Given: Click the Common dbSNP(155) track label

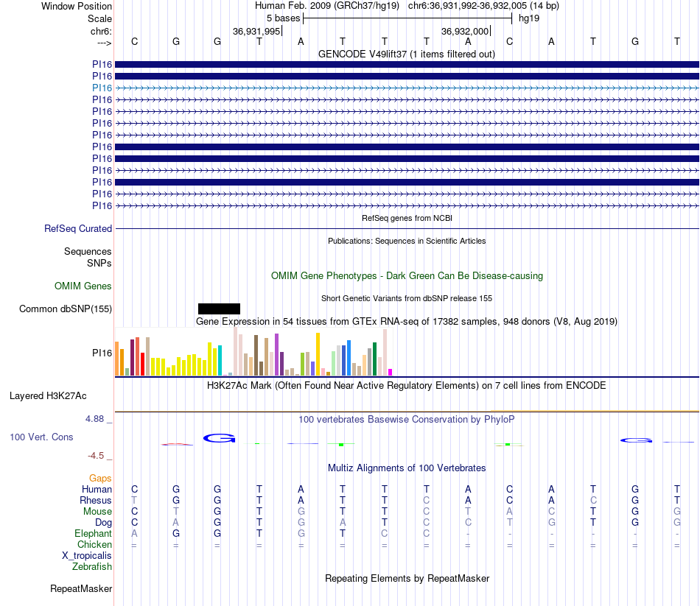Looking at the screenshot, I should pos(65,309).
